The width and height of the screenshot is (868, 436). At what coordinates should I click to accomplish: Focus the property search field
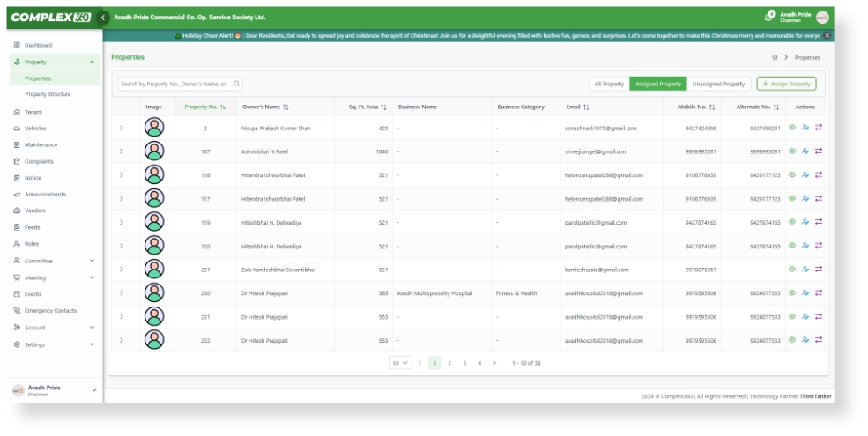(180, 84)
